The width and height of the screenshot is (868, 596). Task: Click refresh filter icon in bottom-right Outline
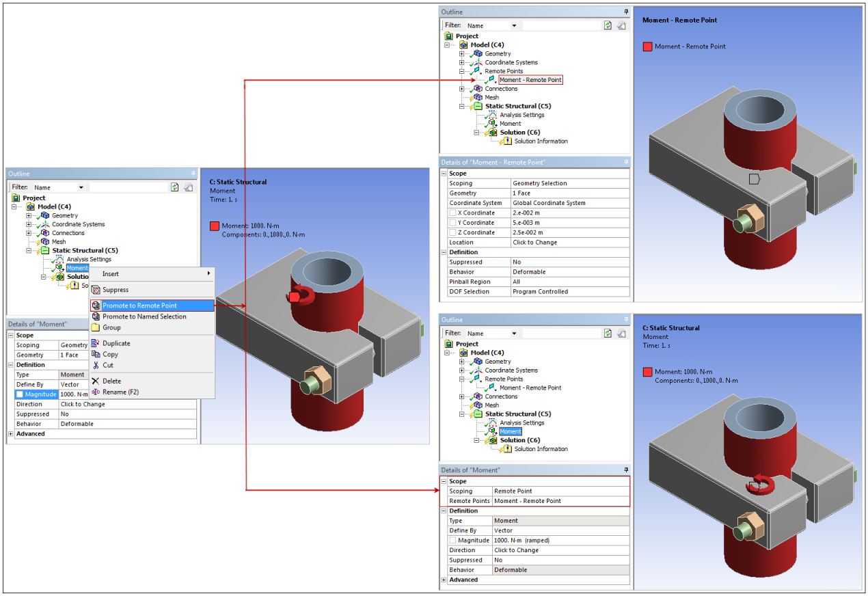608,333
